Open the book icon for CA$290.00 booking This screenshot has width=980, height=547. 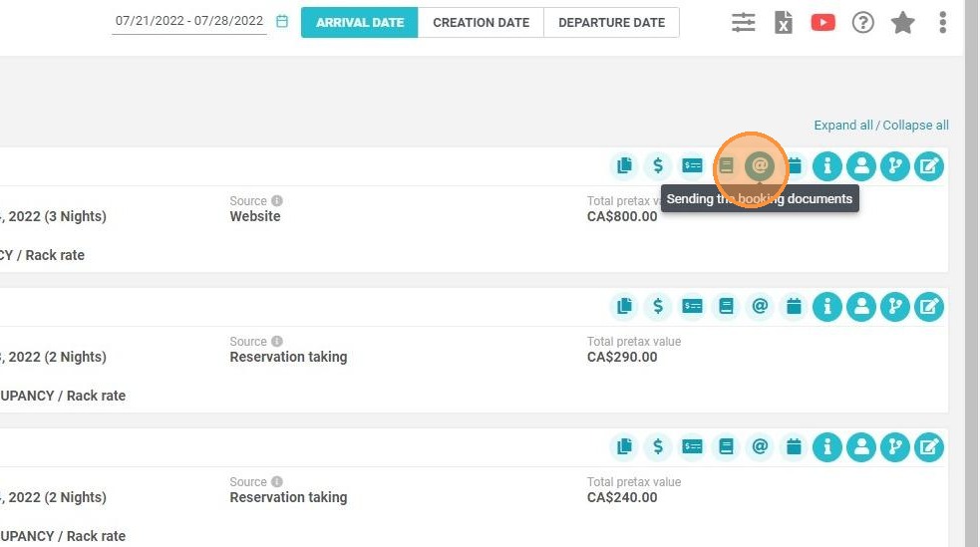click(x=726, y=307)
